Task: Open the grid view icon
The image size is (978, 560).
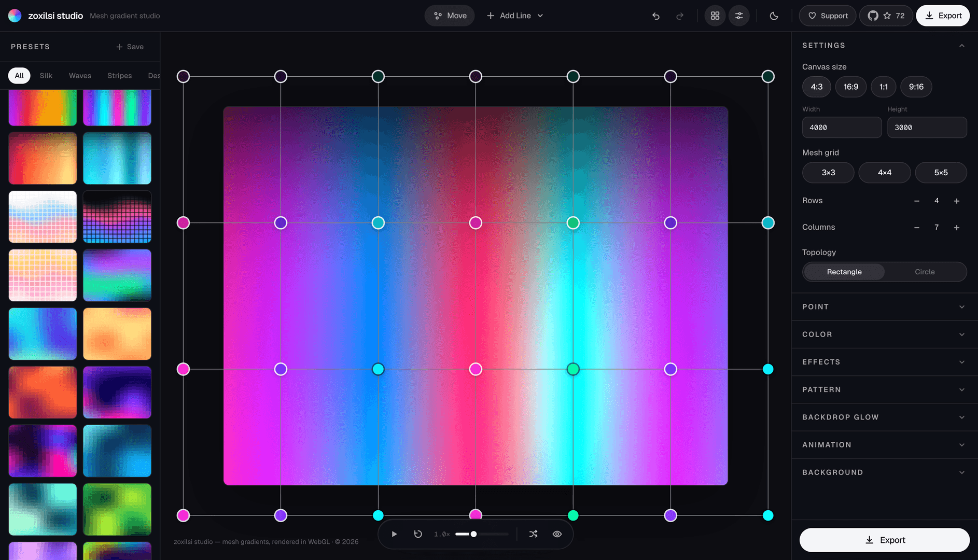Action: (x=715, y=16)
